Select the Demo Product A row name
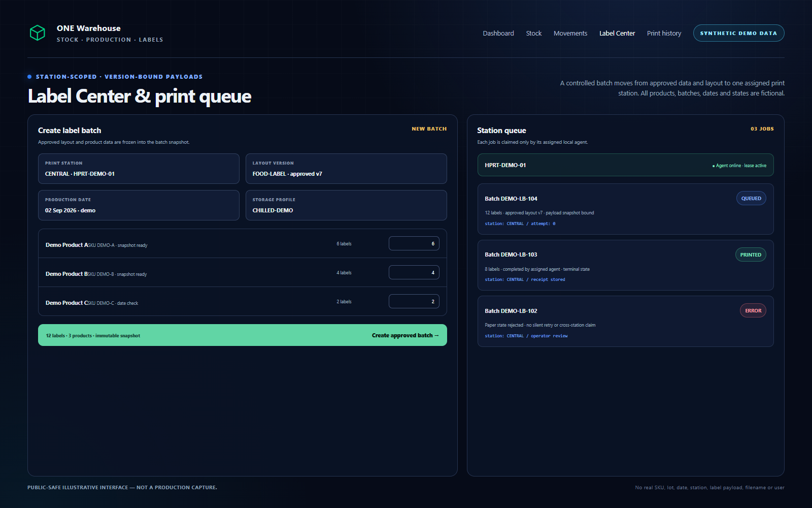 click(x=66, y=245)
